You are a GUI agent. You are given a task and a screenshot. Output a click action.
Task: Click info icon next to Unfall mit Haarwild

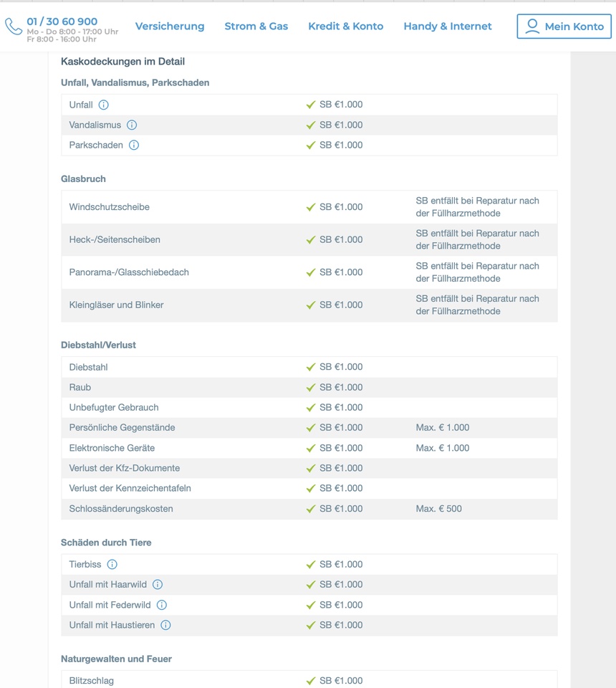[158, 585]
